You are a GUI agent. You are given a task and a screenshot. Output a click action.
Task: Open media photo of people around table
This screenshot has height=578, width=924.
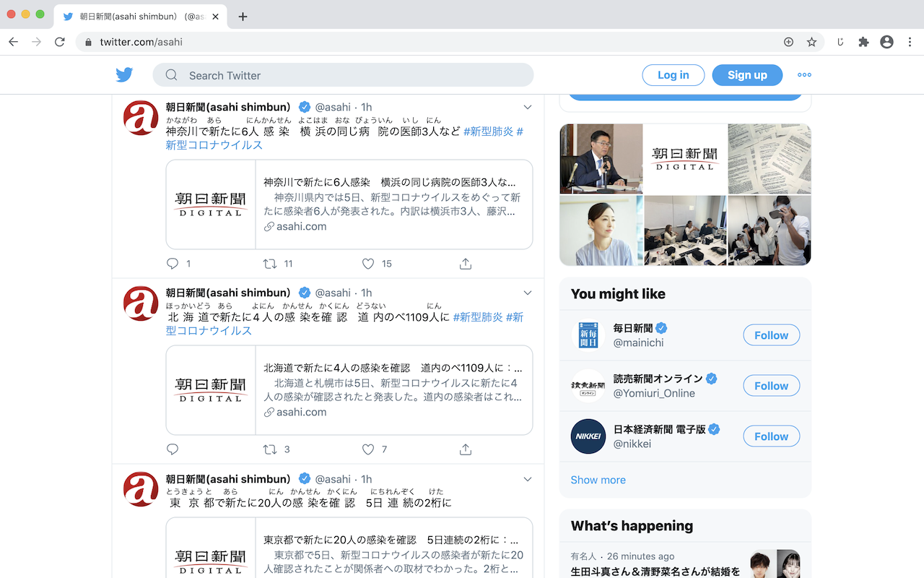(x=685, y=230)
